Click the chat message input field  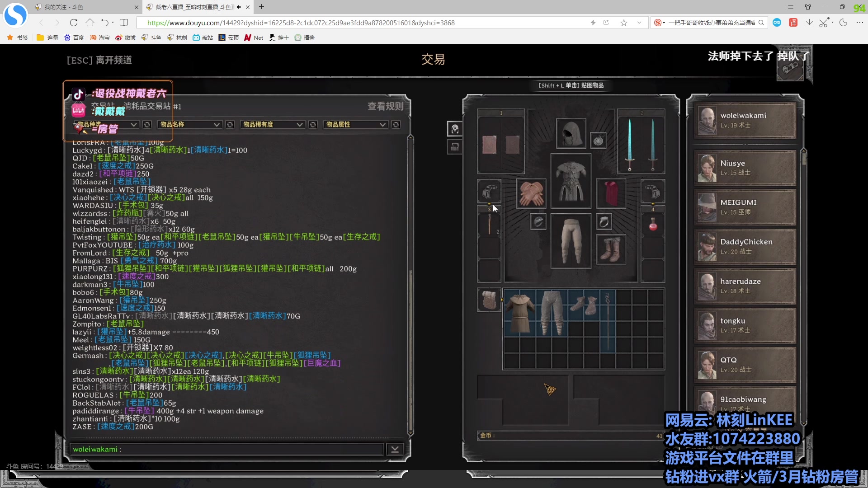(227, 449)
